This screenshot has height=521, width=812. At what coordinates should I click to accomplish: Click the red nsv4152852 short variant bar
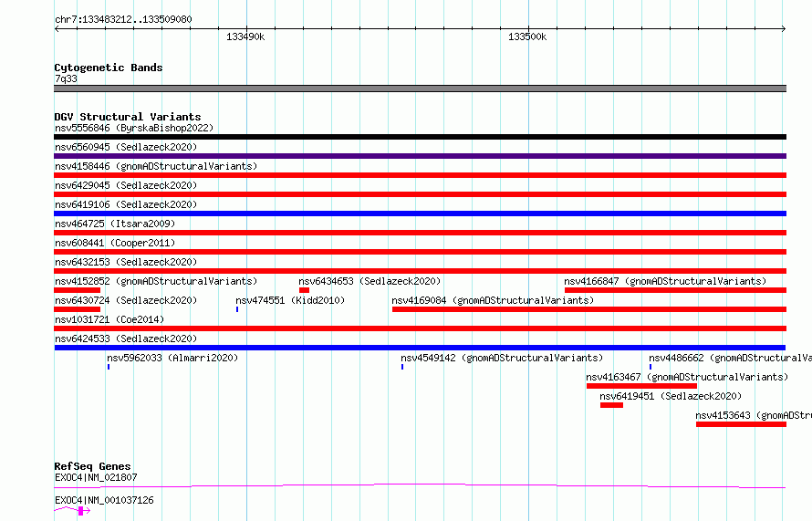pos(78,290)
